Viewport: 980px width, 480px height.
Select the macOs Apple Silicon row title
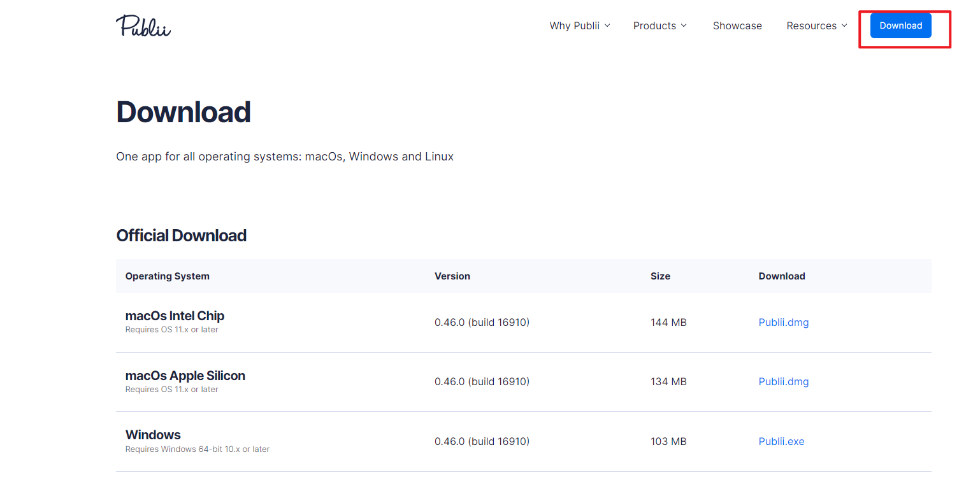click(185, 376)
